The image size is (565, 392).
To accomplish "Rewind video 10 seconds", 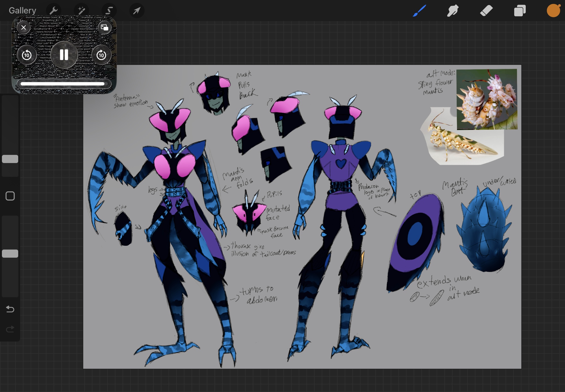I will pyautogui.click(x=27, y=55).
